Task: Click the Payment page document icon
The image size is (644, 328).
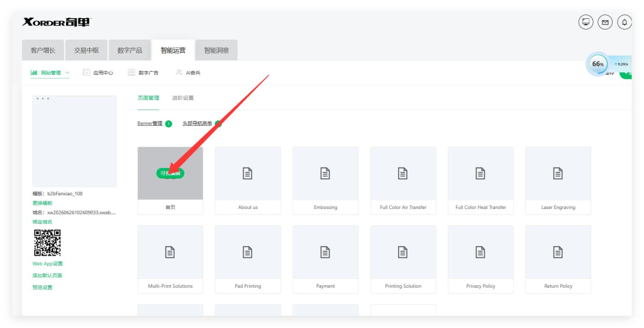Action: point(325,252)
